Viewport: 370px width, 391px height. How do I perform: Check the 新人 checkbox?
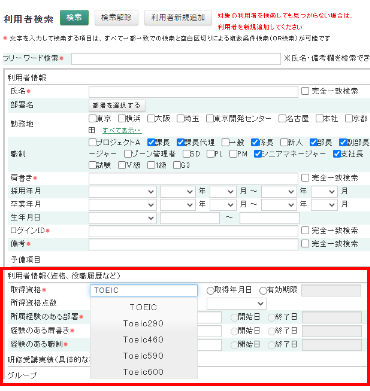(x=284, y=142)
